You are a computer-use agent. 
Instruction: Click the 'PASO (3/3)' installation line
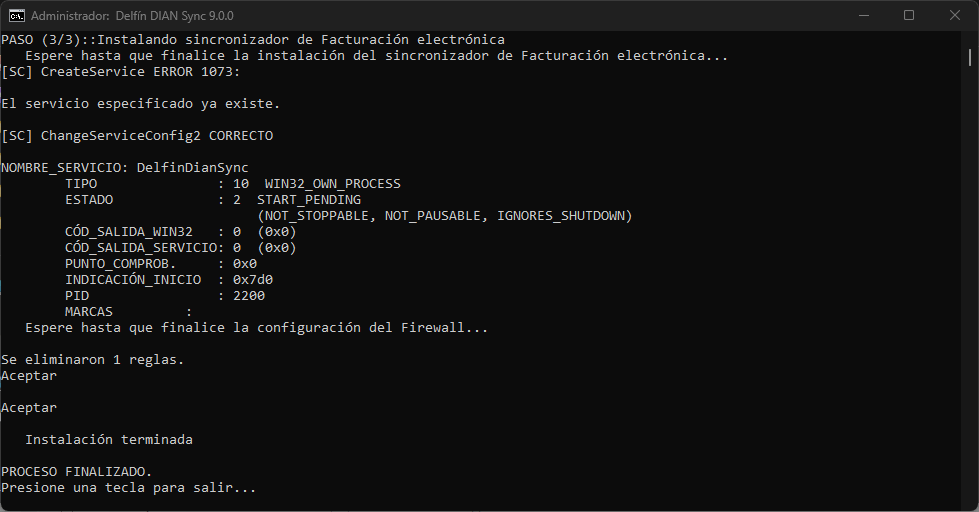[252, 39]
